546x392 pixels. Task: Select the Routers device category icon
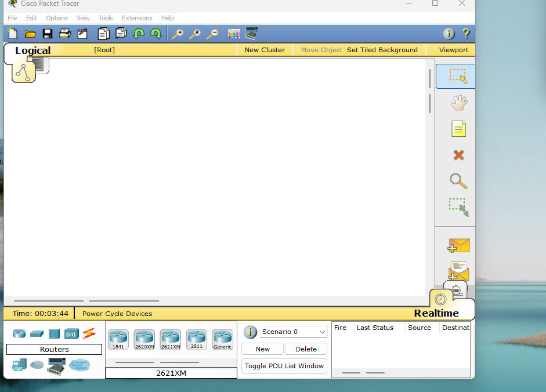coord(19,334)
